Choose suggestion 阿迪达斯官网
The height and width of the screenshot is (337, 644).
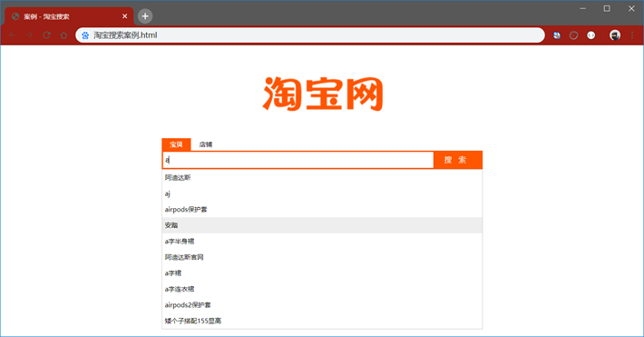click(x=322, y=257)
